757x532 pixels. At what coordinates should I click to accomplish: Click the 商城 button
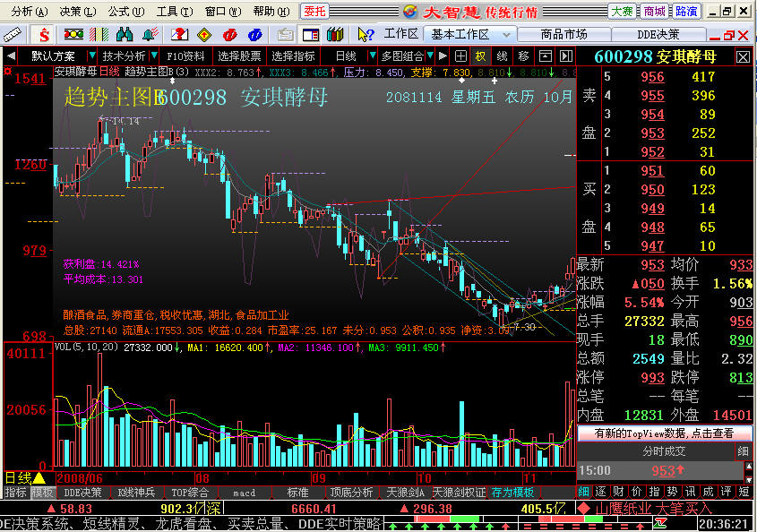[x=654, y=11]
